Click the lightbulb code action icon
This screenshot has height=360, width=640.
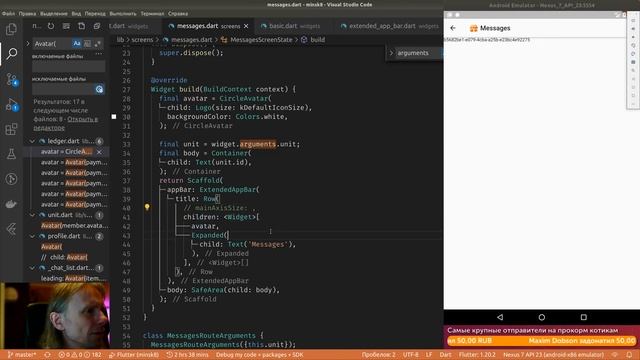(x=147, y=207)
